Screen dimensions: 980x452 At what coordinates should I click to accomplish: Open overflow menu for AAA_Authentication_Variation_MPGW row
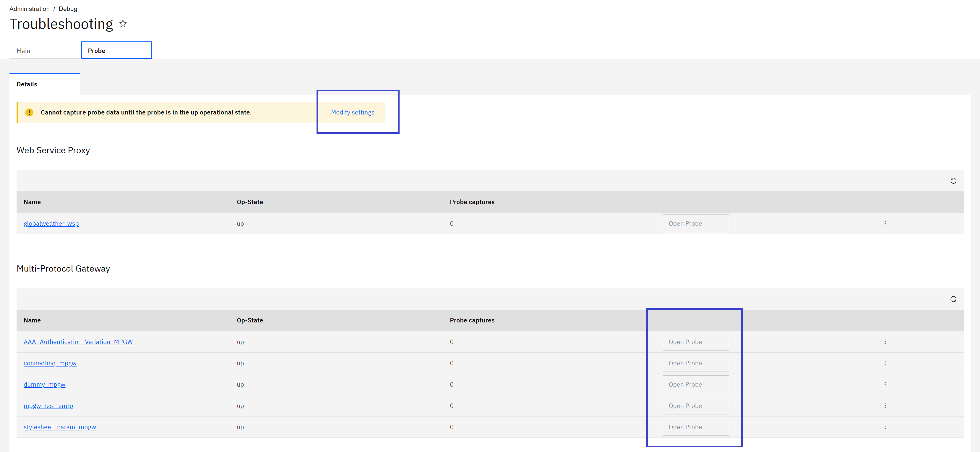[885, 342]
